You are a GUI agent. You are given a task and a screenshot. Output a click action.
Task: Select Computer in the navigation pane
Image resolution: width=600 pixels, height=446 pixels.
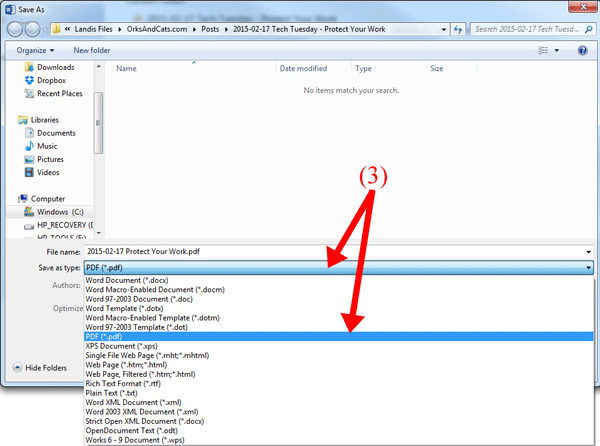coord(42,199)
